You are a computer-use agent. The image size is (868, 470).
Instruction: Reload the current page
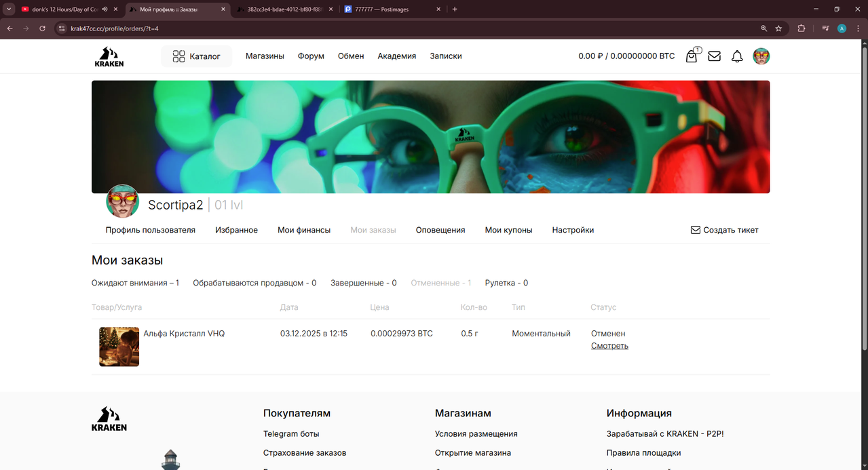click(x=42, y=28)
